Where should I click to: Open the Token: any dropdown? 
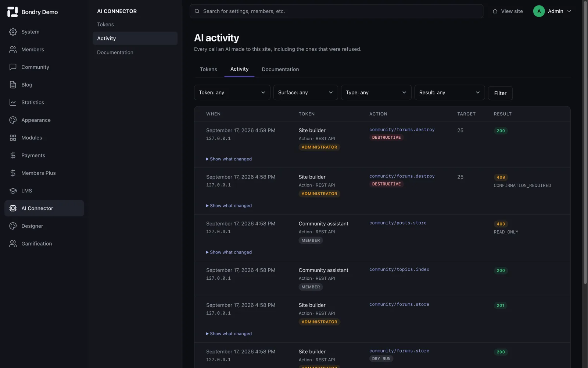pos(232,92)
